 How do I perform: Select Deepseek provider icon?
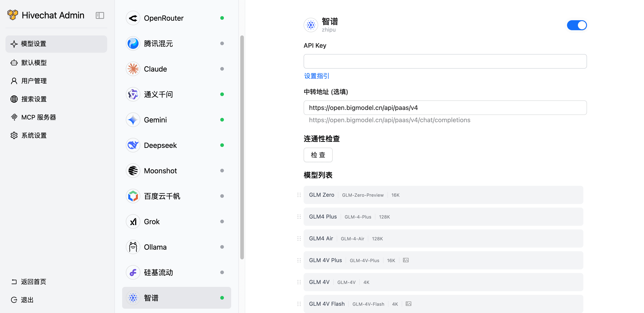coord(133,145)
